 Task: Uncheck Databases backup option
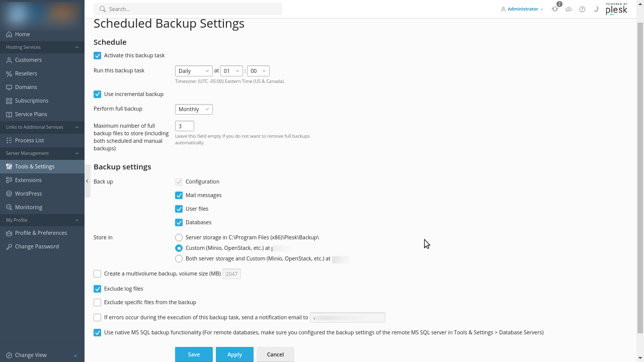tap(179, 222)
